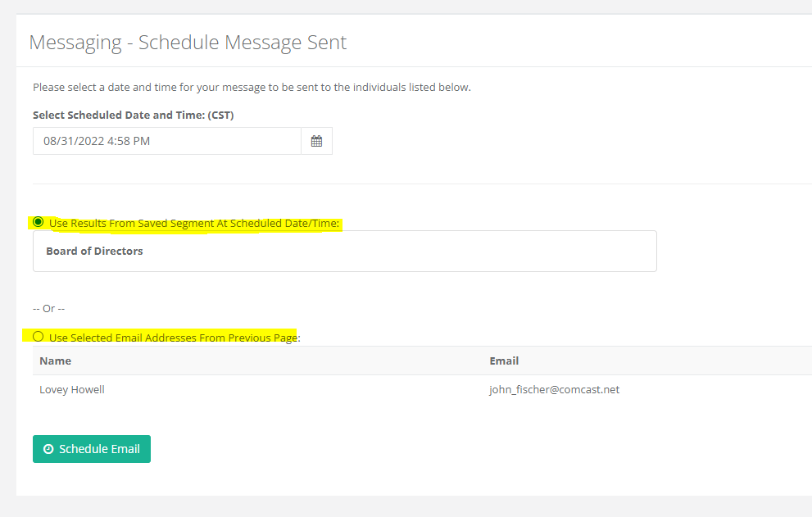This screenshot has height=517, width=812.
Task: Click the Use Selected Email Addresses label text
Action: click(174, 337)
